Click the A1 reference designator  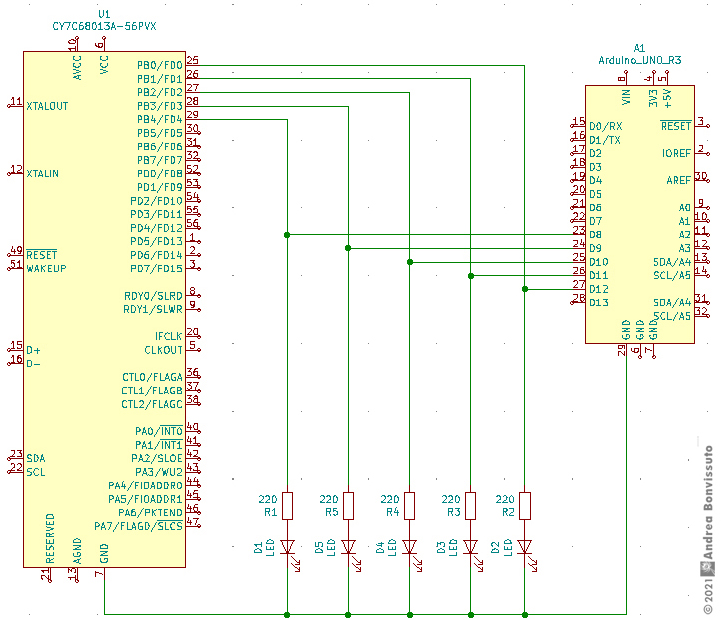pos(639,48)
